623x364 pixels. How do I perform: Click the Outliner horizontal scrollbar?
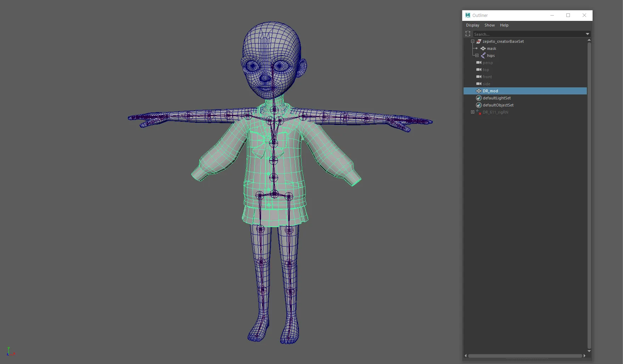[525, 356]
